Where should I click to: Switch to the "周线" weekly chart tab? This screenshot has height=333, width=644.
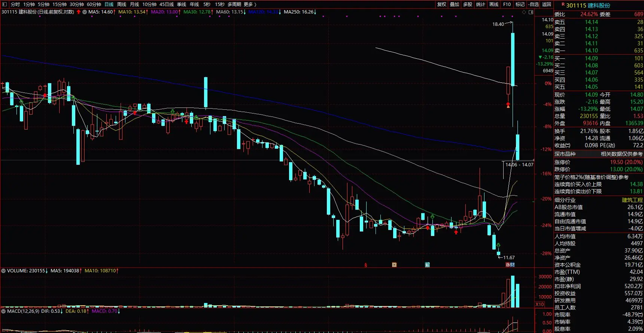(122, 4)
